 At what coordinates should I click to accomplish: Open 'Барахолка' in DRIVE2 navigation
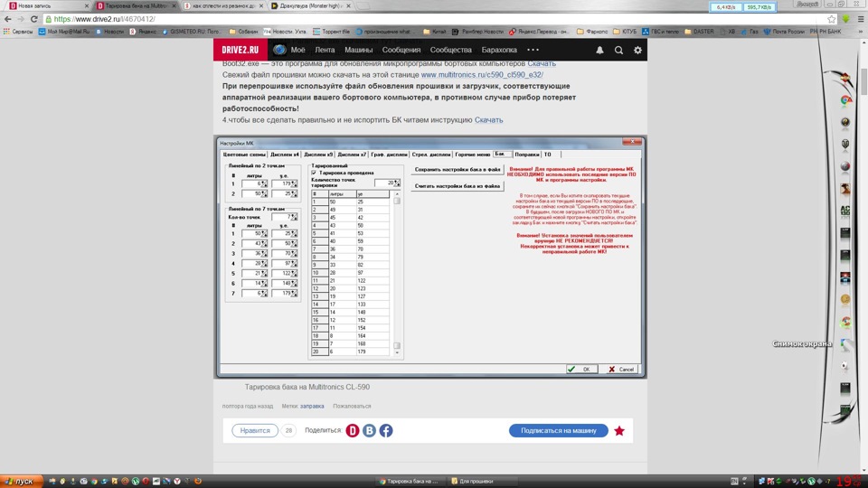click(499, 50)
